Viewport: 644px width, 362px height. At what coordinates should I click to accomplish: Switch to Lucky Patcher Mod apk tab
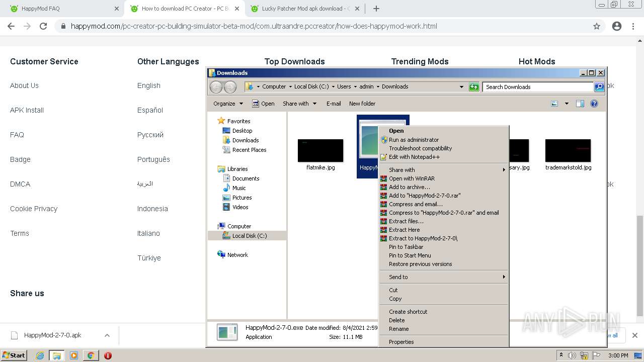tap(304, 9)
